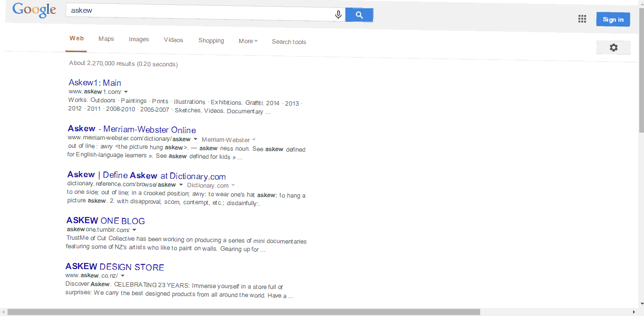Click the Merriam-Webster source label
Screen dimensions: 644x316
pyautogui.click(x=225, y=140)
